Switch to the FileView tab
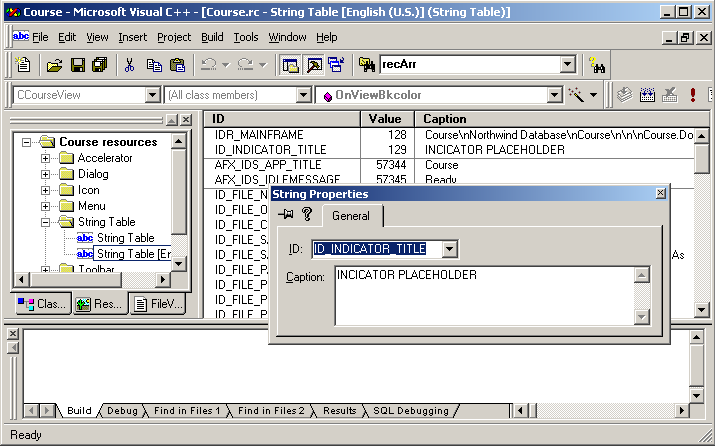The image size is (715, 446). [x=159, y=304]
